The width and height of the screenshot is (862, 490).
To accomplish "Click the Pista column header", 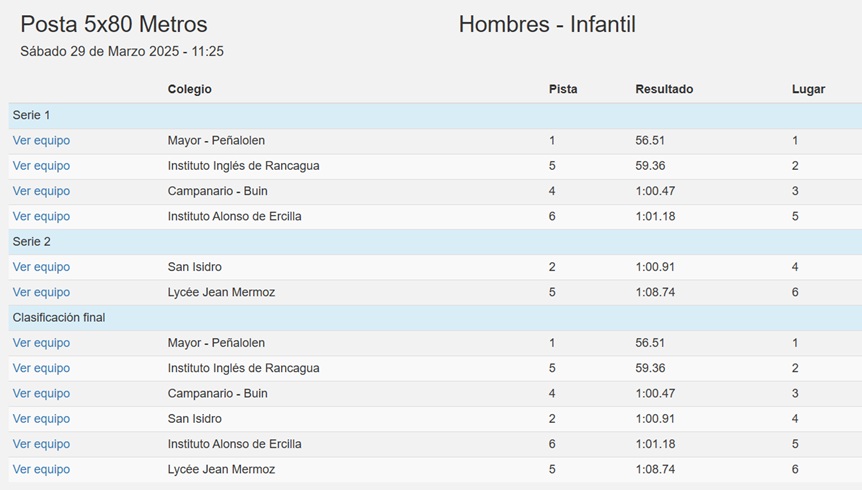I will pos(563,89).
